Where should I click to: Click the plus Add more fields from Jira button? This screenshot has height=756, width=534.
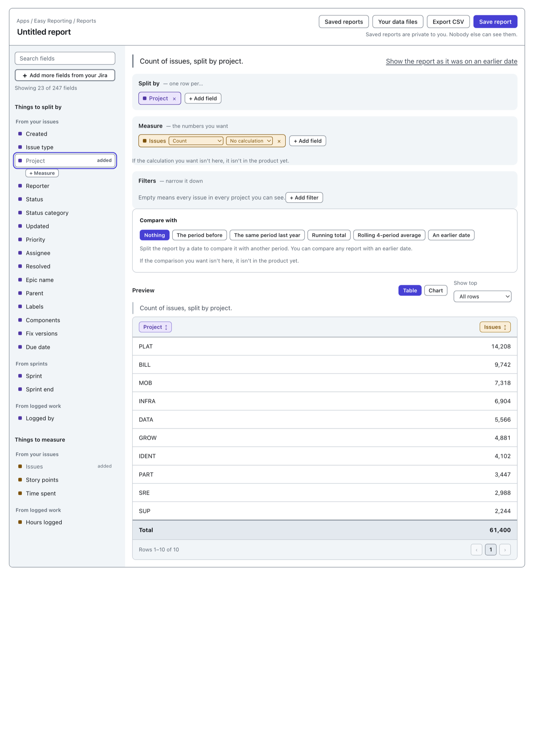pos(65,75)
